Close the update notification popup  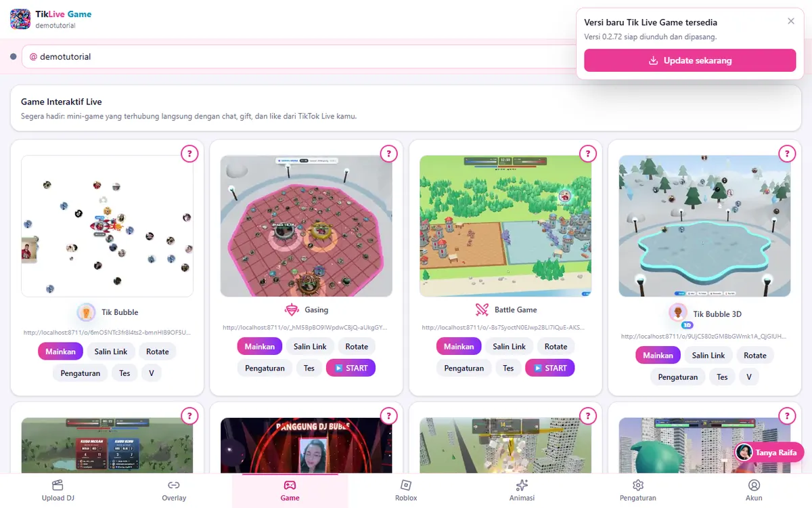click(791, 21)
